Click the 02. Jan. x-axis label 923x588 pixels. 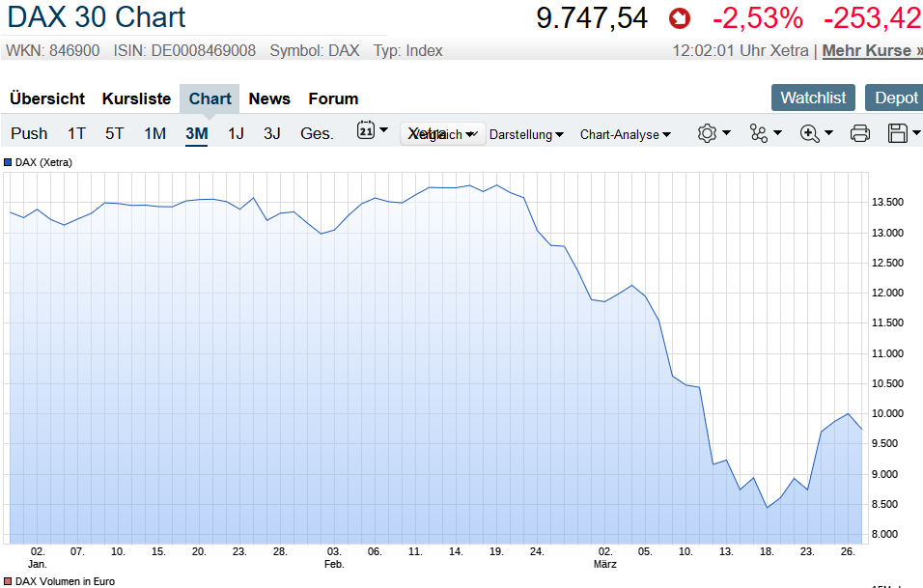(38, 557)
